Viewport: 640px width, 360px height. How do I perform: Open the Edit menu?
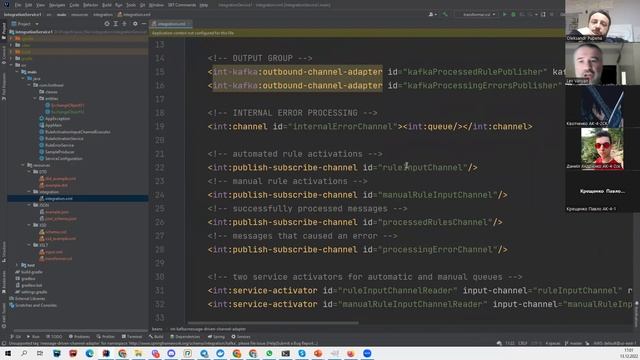point(29,5)
